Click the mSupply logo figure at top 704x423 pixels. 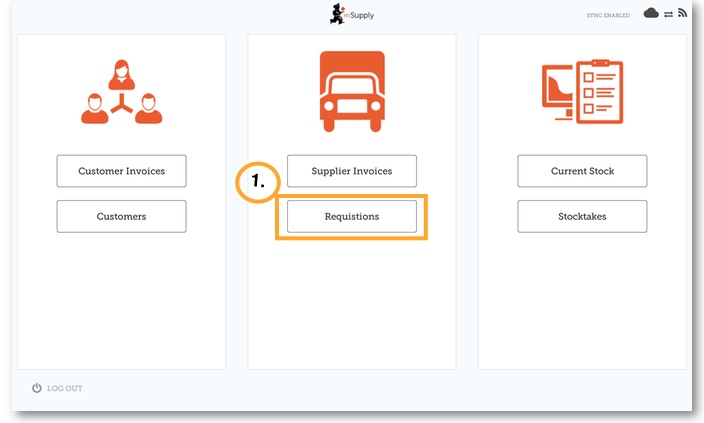point(337,13)
